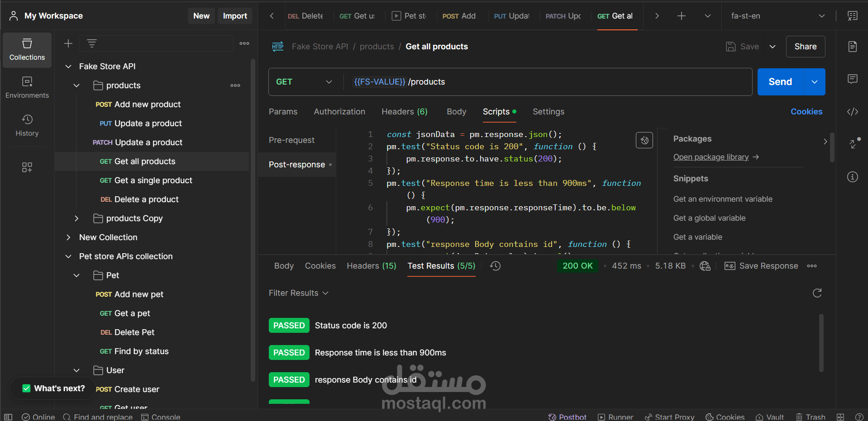Insert the Get a global variable snippet
Screen dimensions: 868x421
[709, 218]
